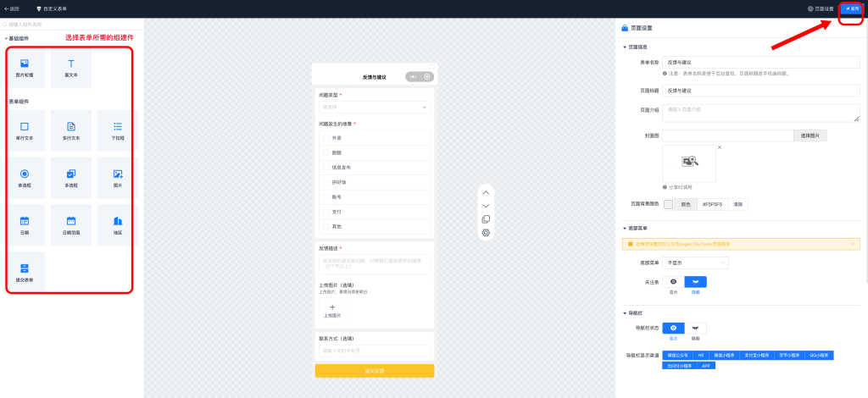Add the 日期范围 date range component
The image size is (868, 398).
(x=71, y=224)
